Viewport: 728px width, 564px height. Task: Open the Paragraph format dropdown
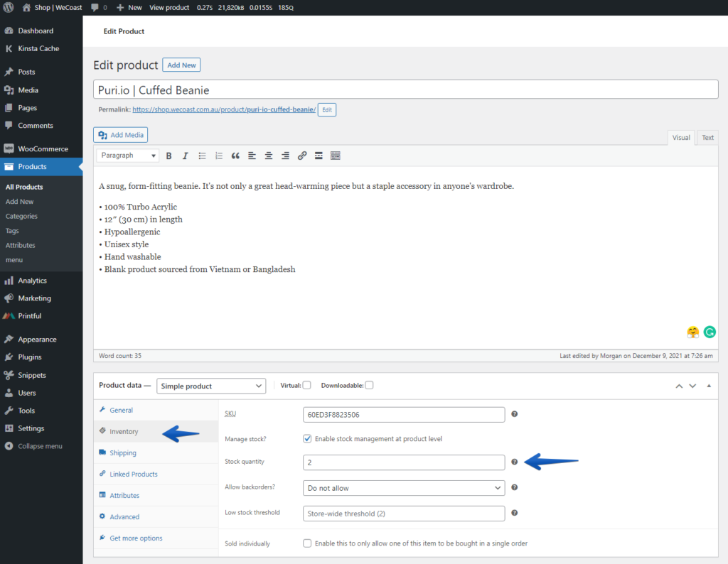(x=128, y=156)
